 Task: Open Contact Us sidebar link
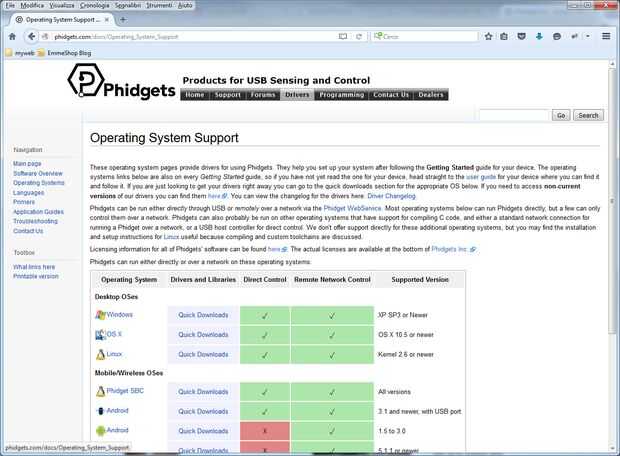click(x=28, y=231)
